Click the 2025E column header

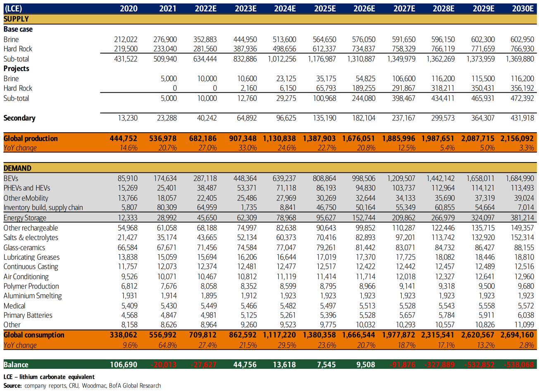tap(325, 8)
